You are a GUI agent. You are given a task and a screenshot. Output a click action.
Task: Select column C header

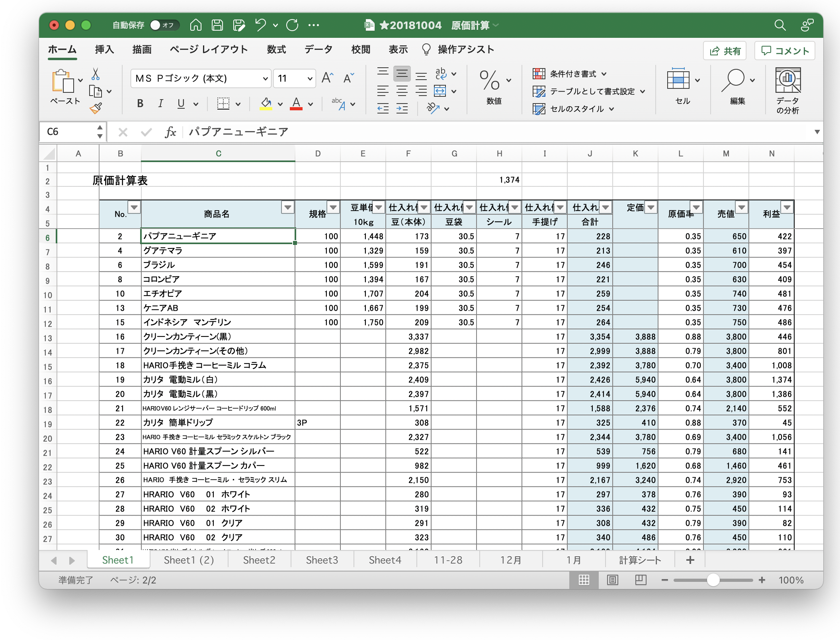tap(218, 153)
